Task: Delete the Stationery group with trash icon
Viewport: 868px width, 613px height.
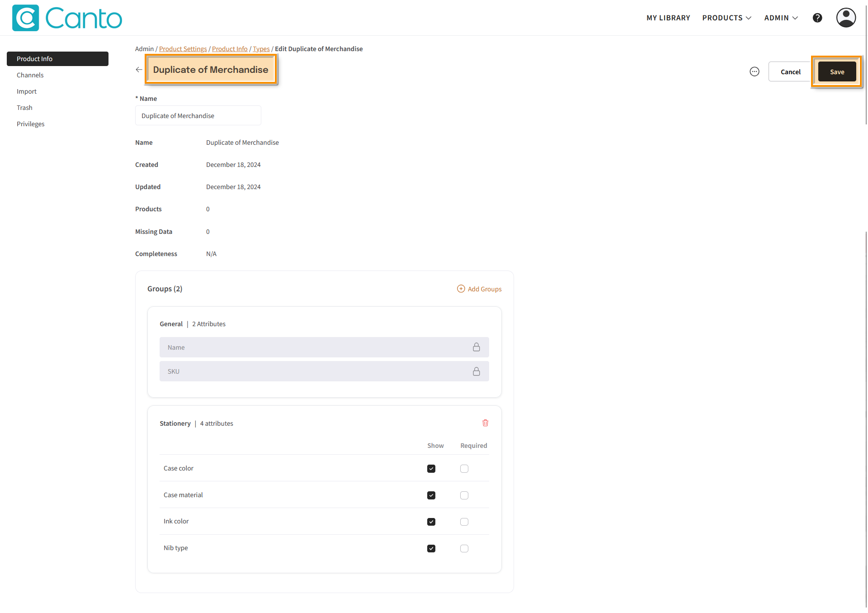Action: coord(485,423)
